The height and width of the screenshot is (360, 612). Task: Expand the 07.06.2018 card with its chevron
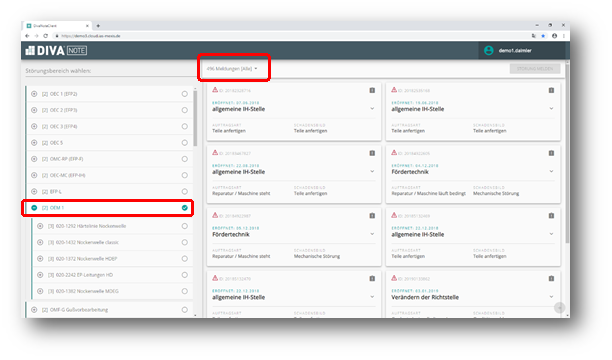click(372, 109)
